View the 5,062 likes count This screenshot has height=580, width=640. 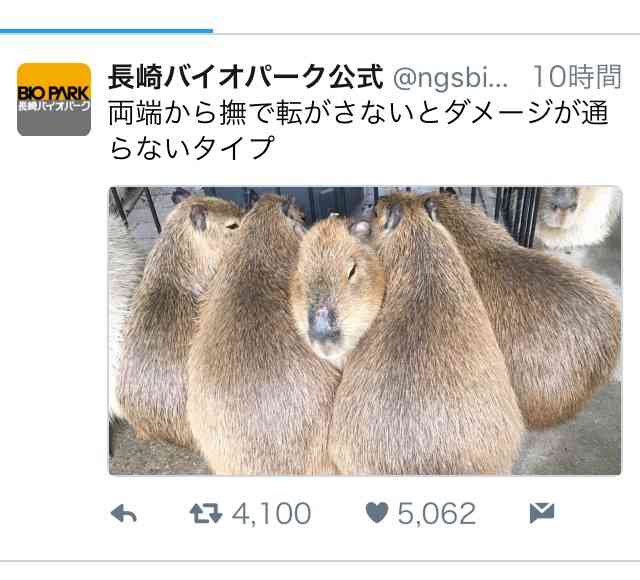point(437,513)
